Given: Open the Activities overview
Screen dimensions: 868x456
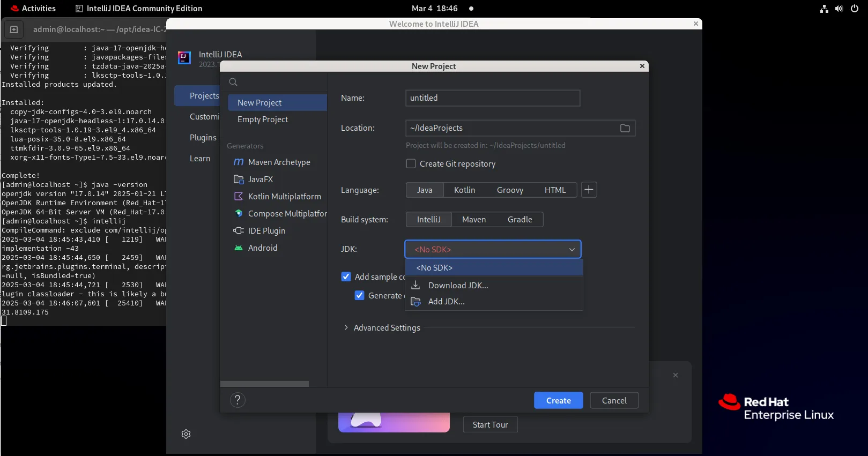Looking at the screenshot, I should pos(33,9).
